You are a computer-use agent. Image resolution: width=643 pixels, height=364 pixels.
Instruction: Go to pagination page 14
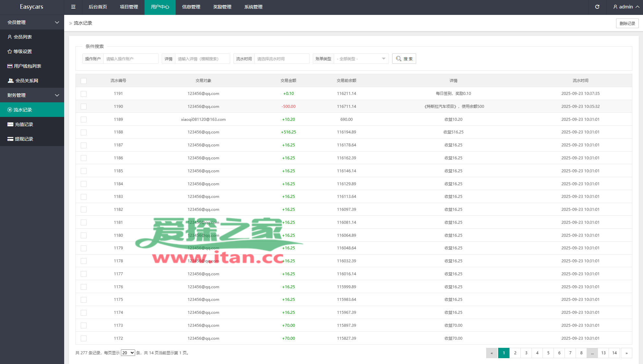coord(614,353)
